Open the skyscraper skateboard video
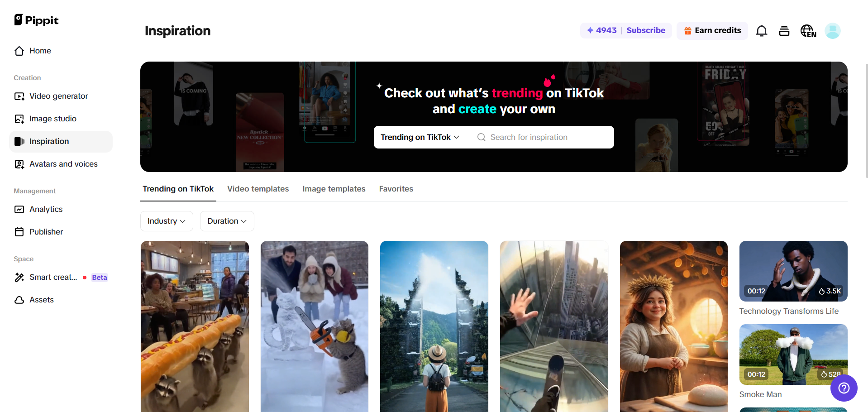 (x=554, y=326)
